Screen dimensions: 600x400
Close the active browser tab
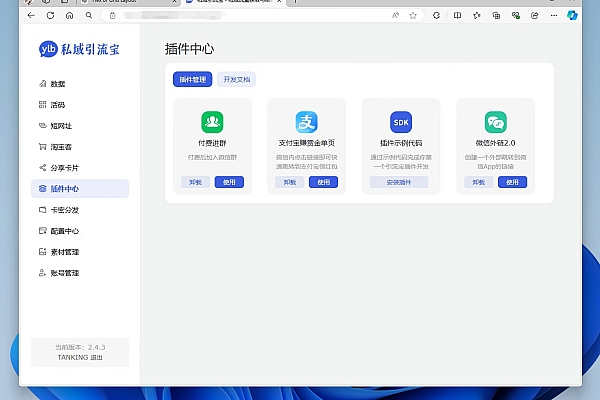279,2
